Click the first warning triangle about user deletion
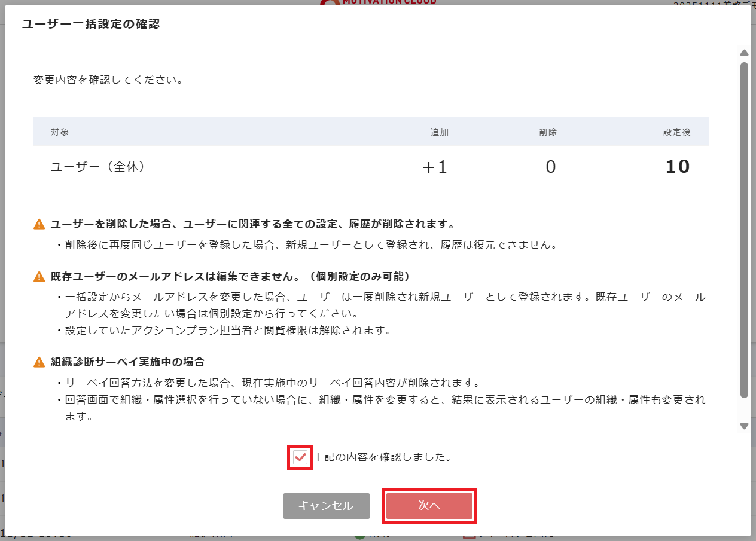 pyautogui.click(x=39, y=222)
